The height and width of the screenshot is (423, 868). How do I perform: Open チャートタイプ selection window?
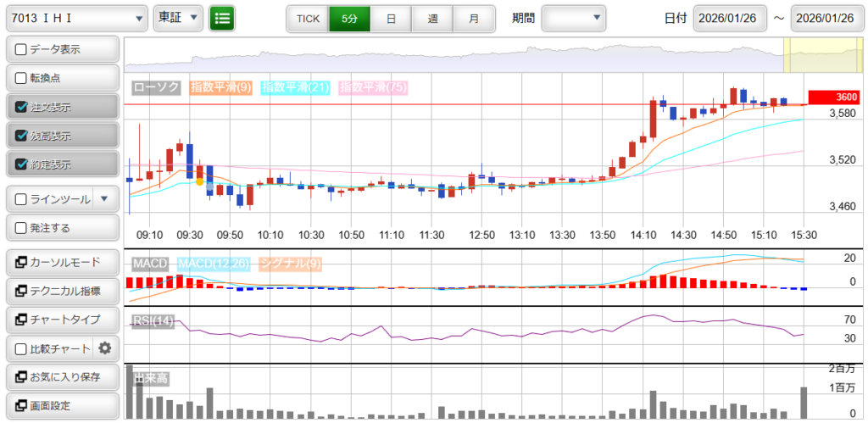[61, 320]
